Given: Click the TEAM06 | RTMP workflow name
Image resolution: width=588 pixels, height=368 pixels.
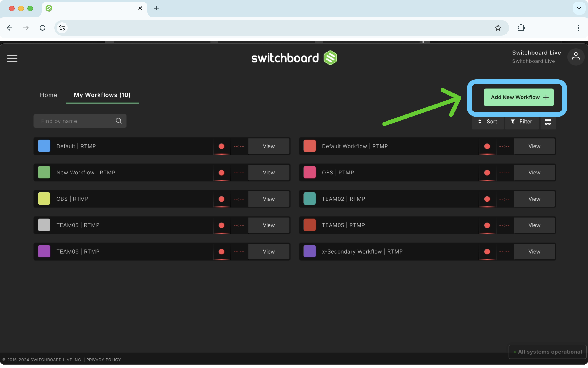Looking at the screenshot, I should coord(78,251).
